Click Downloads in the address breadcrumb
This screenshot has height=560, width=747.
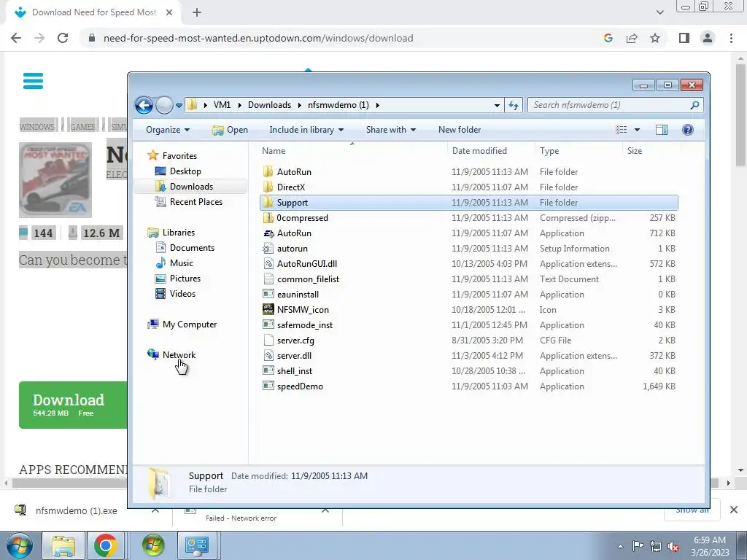pyautogui.click(x=269, y=105)
